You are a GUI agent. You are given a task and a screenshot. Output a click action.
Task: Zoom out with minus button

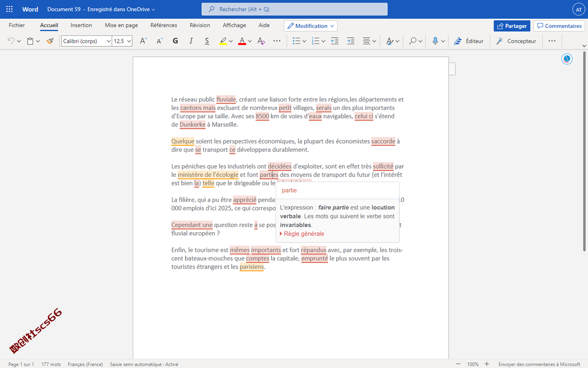(x=458, y=364)
